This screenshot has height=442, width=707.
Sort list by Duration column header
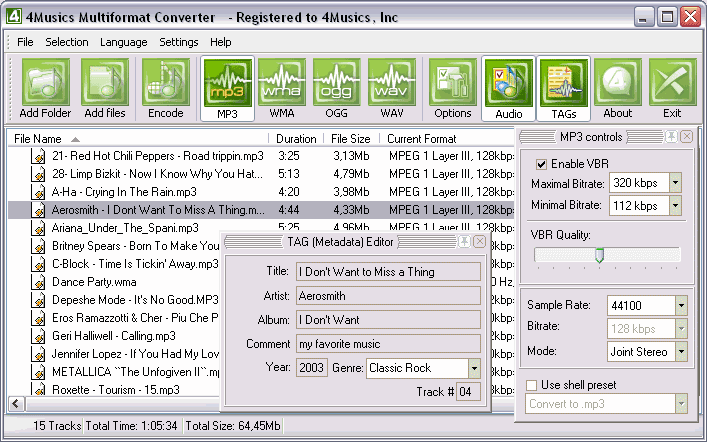coord(296,138)
